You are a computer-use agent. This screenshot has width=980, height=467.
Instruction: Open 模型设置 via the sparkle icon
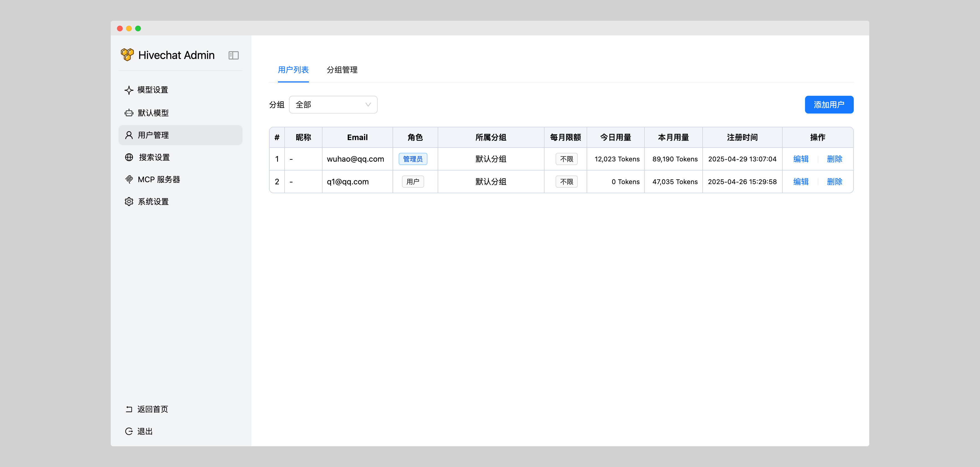tap(129, 90)
